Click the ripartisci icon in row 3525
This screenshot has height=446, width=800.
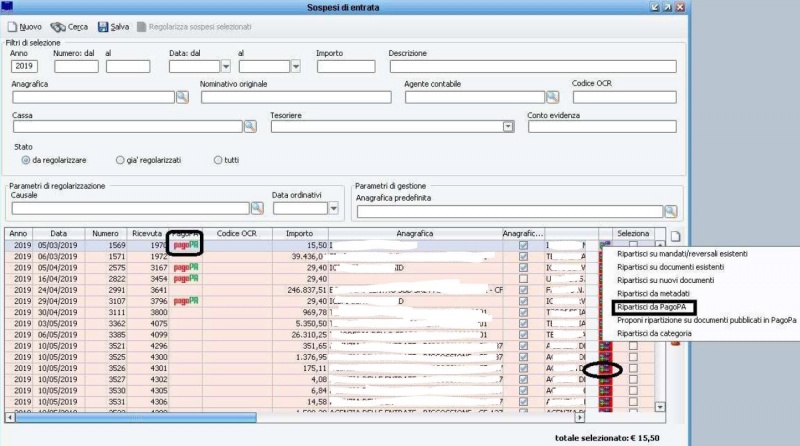click(605, 357)
